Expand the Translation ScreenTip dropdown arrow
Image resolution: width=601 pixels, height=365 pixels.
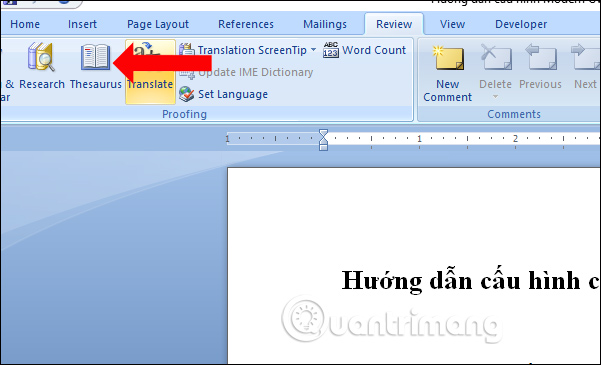pos(314,50)
